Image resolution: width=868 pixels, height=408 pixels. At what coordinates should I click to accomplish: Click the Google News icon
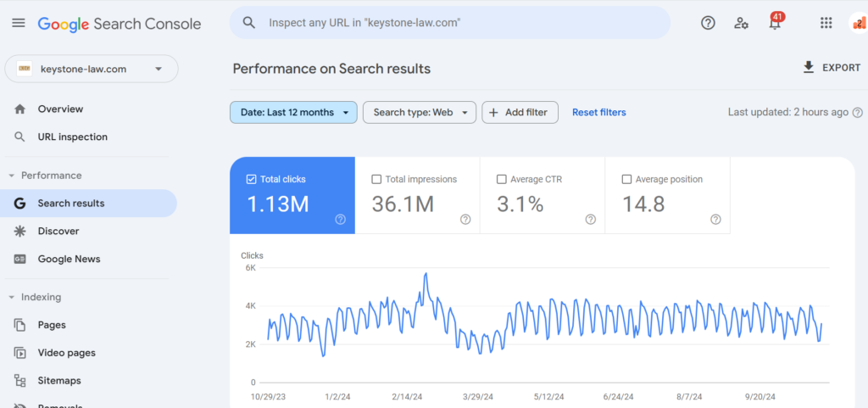click(x=20, y=259)
